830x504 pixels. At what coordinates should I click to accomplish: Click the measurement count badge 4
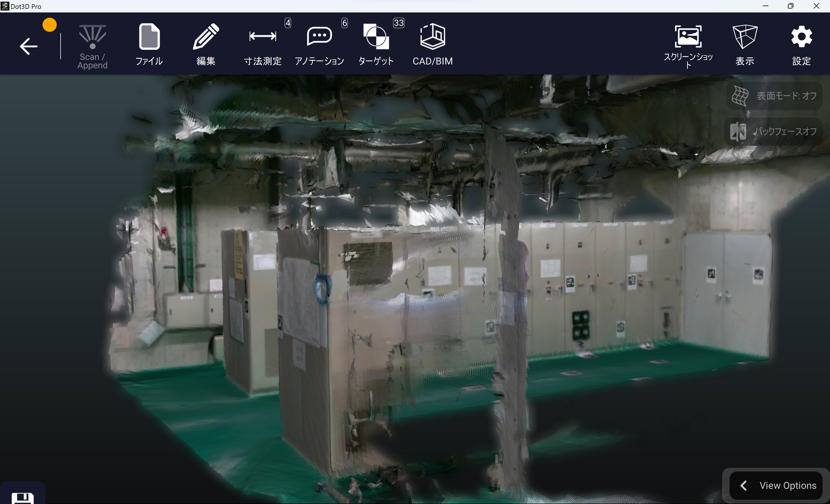coord(288,23)
